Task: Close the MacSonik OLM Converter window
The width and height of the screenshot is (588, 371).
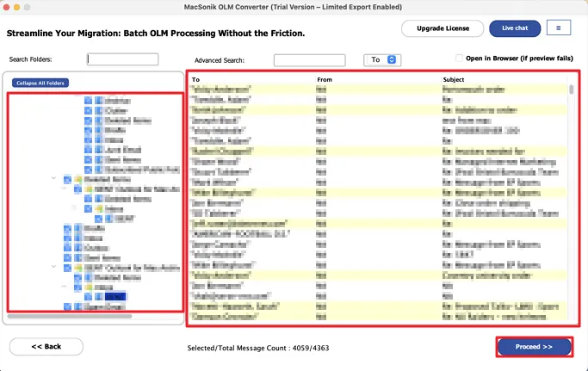Action: 6,7
